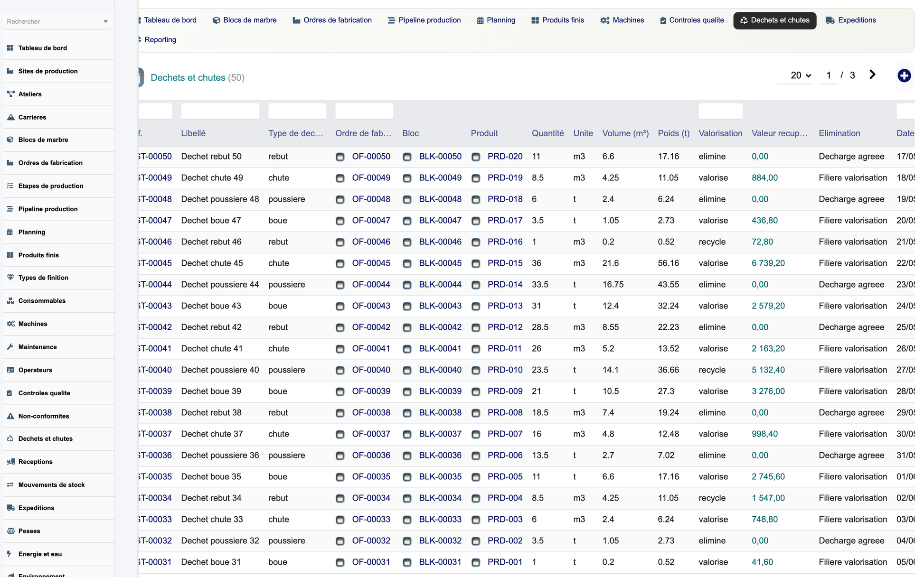
Task: Open the OF-00035 order link
Action: tap(371, 477)
